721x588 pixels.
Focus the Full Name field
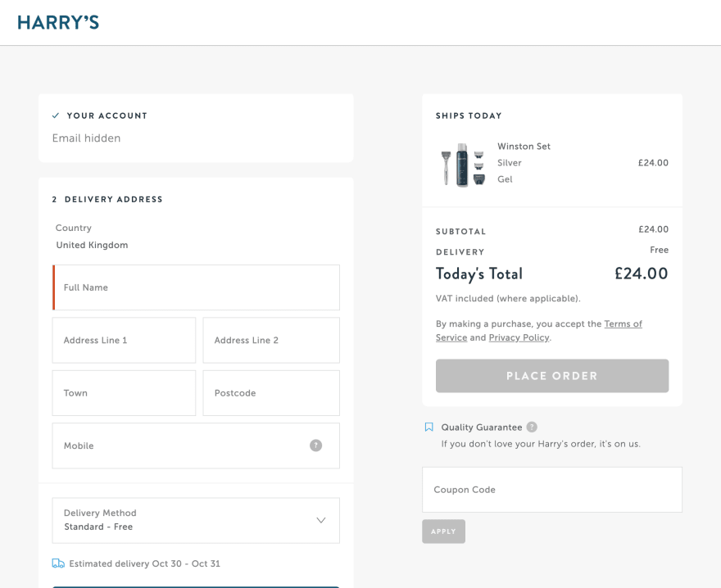tap(196, 287)
